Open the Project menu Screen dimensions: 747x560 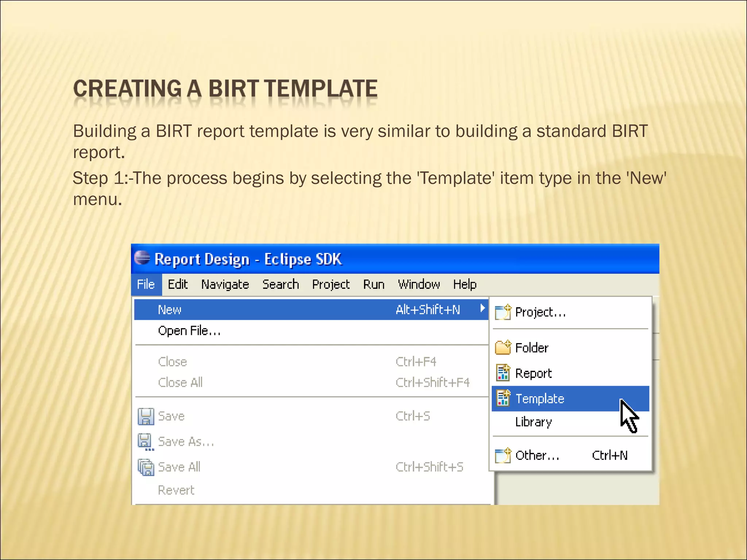click(331, 285)
